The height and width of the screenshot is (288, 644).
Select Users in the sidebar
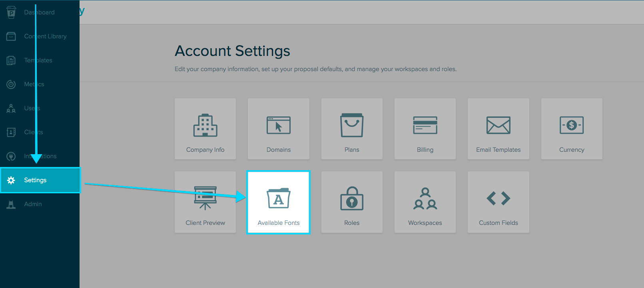tap(32, 108)
